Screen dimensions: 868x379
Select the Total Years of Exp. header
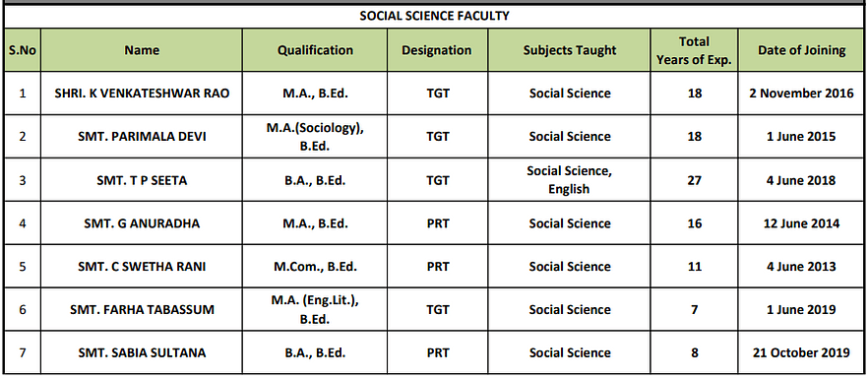[x=694, y=50]
